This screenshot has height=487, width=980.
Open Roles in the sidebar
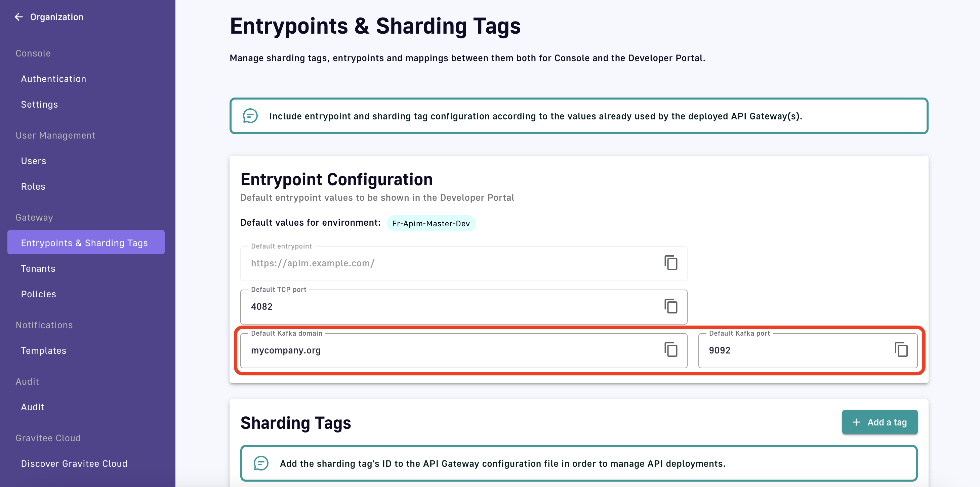(33, 187)
